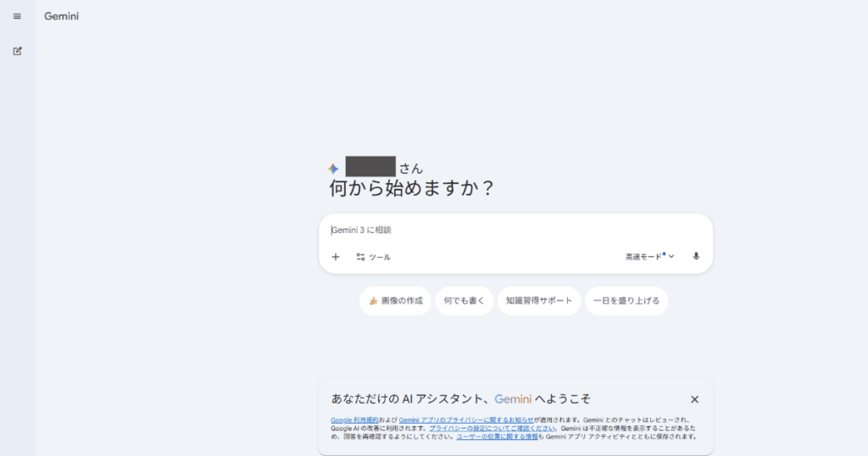
Task: Choose the 何でも書く suggestion chip
Action: 464,301
